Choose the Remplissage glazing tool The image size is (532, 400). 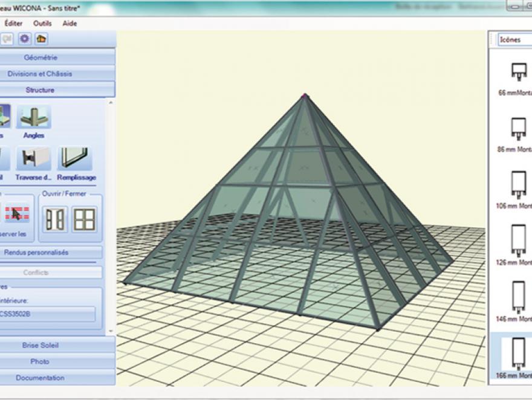click(76, 159)
